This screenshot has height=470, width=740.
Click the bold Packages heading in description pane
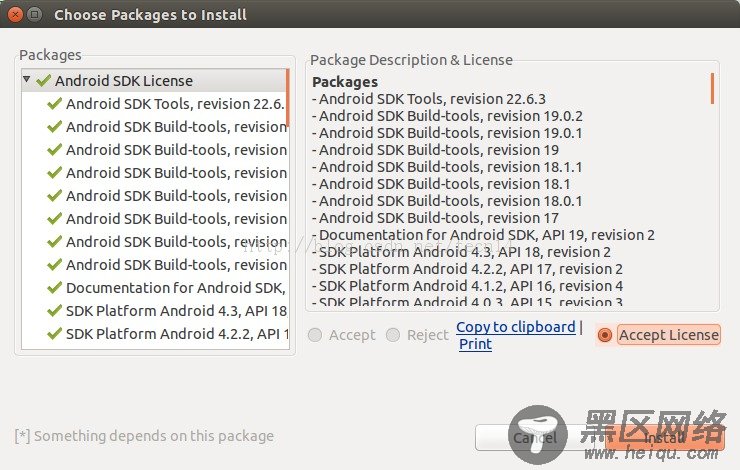click(345, 82)
